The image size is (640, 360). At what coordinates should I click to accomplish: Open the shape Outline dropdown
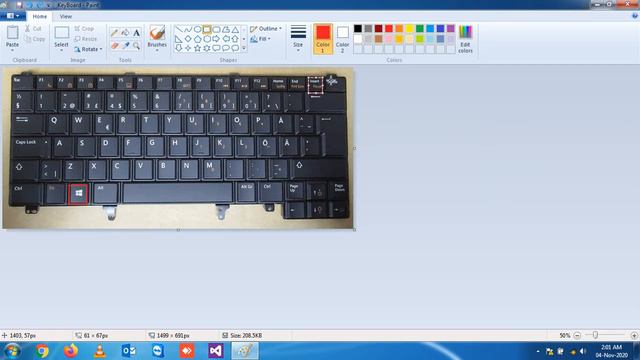coord(266,29)
